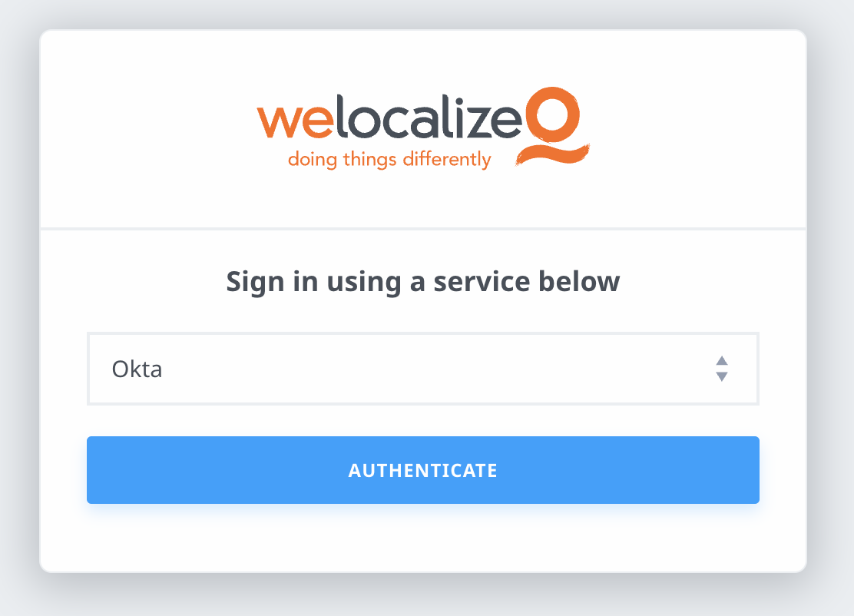854x616 pixels.
Task: Click the down arrow in the service selector
Action: (721, 376)
